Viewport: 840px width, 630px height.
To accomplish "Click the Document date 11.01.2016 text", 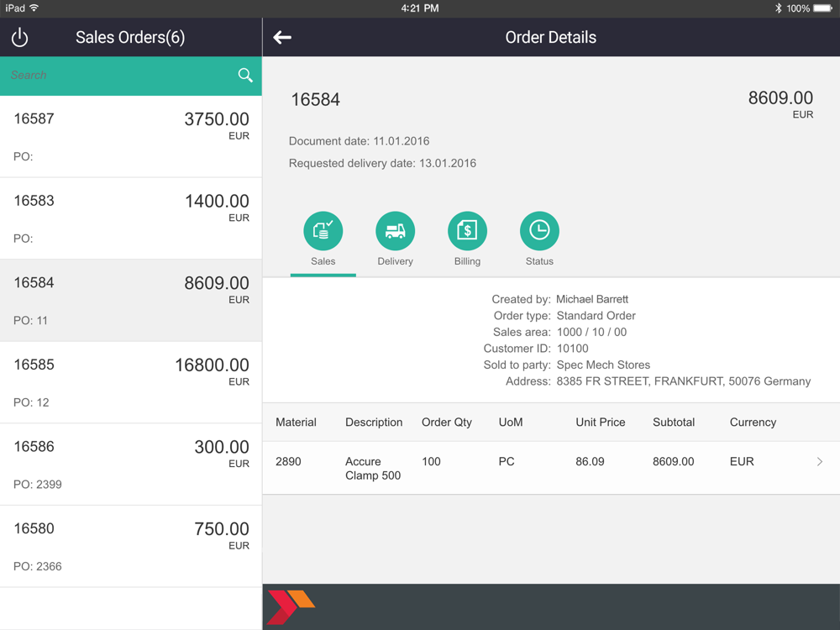I will (359, 141).
